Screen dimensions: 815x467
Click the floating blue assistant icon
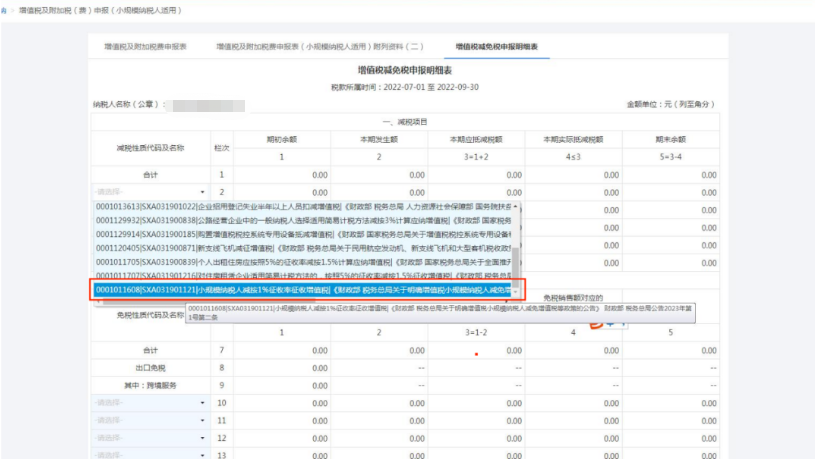pos(616,320)
